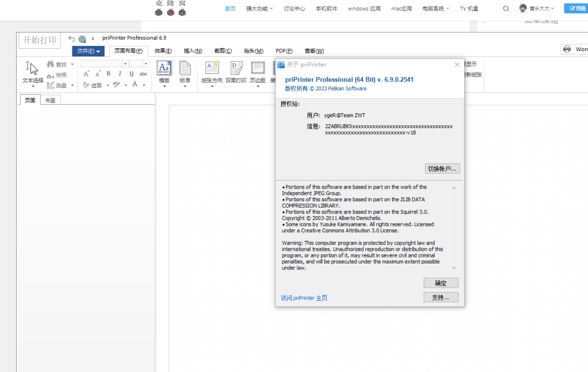Click the undo arrow in quick access toolbar
The image size is (588, 372).
click(71, 39)
